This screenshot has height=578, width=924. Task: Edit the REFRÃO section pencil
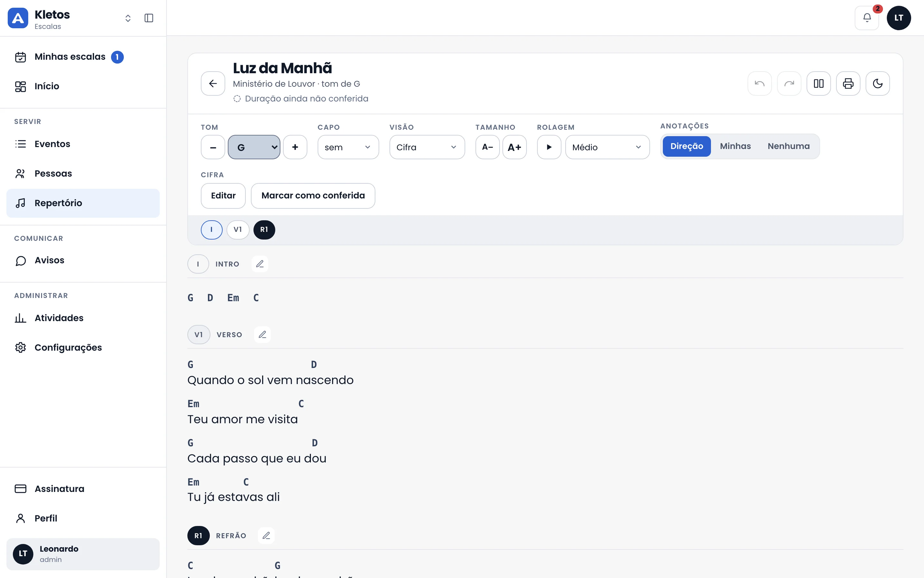point(266,536)
